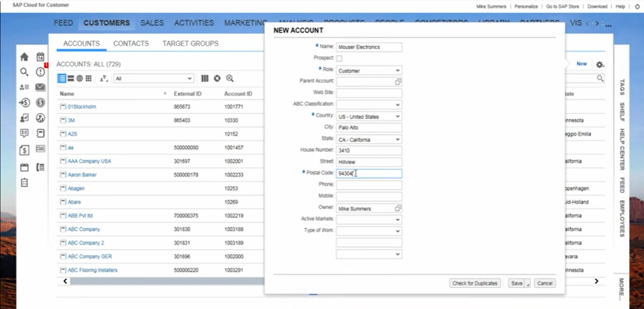Click the magnifier search icon in sidebar

(24, 72)
